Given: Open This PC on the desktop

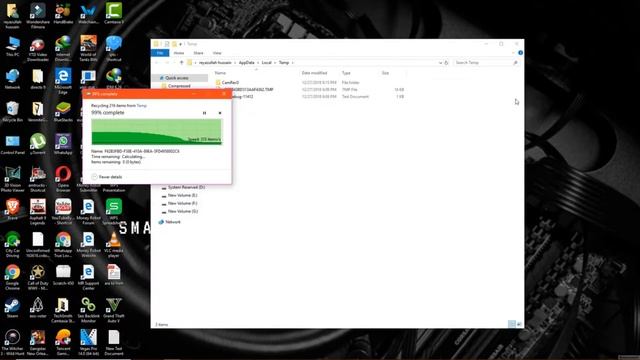Looking at the screenshot, I should coord(12,47).
